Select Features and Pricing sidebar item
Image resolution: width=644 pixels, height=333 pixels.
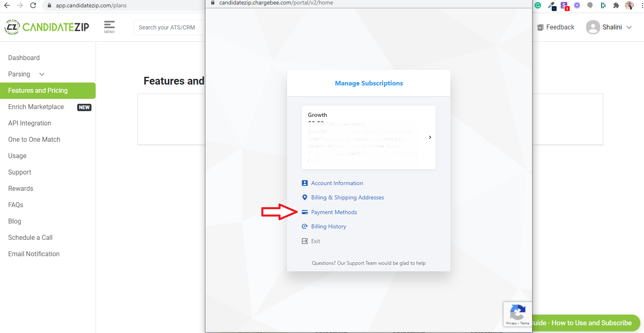coord(48,90)
